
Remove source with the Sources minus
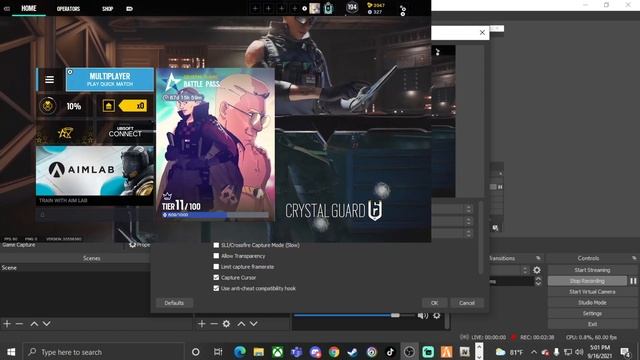click(214, 324)
